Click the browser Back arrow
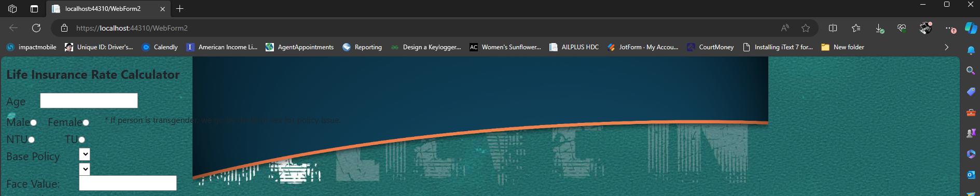 tap(13, 28)
